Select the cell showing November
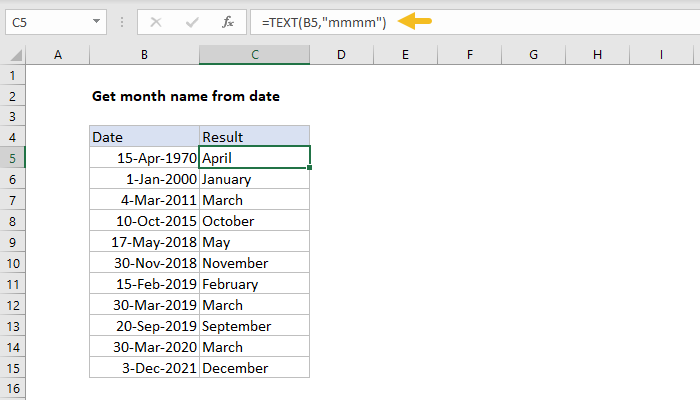Image resolution: width=700 pixels, height=400 pixels. [x=254, y=263]
